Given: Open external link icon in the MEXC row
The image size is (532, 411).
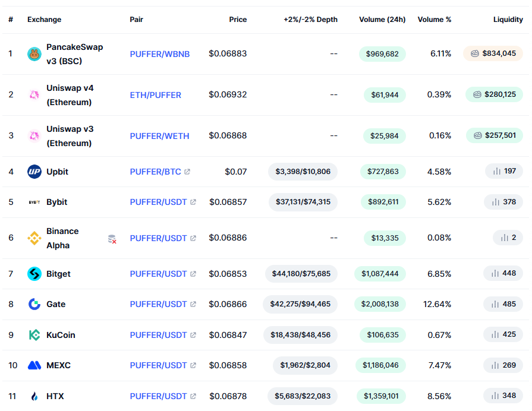Looking at the screenshot, I should pyautogui.click(x=193, y=365).
